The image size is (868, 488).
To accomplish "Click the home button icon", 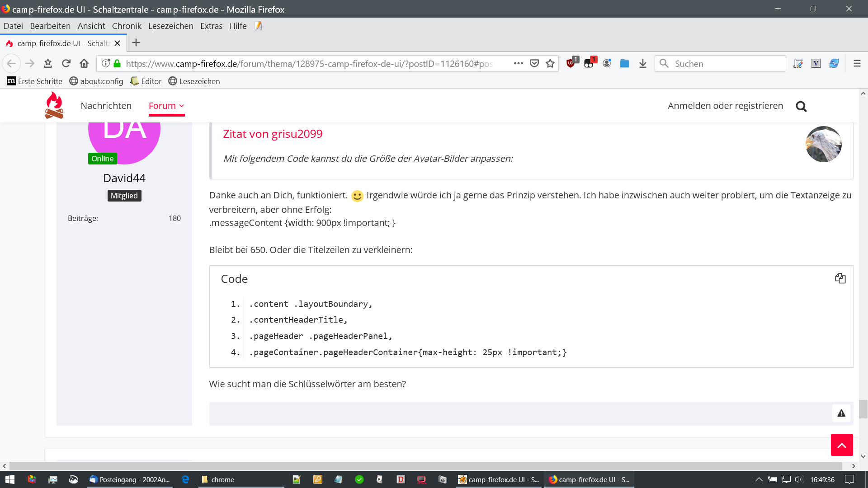I will tap(84, 63).
